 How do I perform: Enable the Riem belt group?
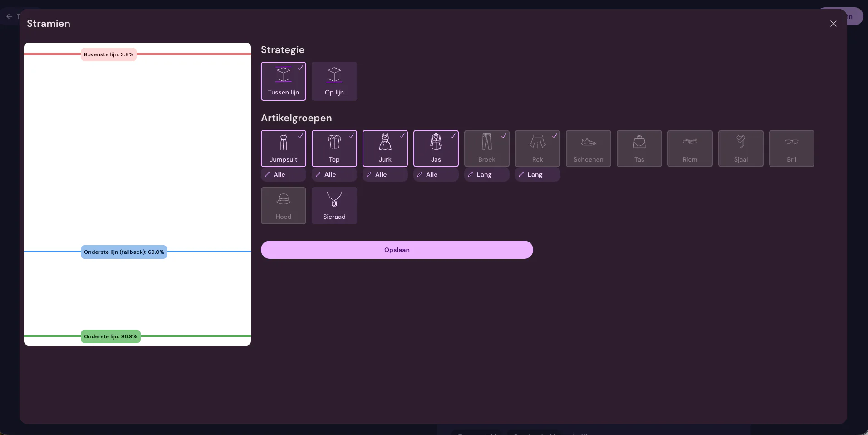point(690,148)
